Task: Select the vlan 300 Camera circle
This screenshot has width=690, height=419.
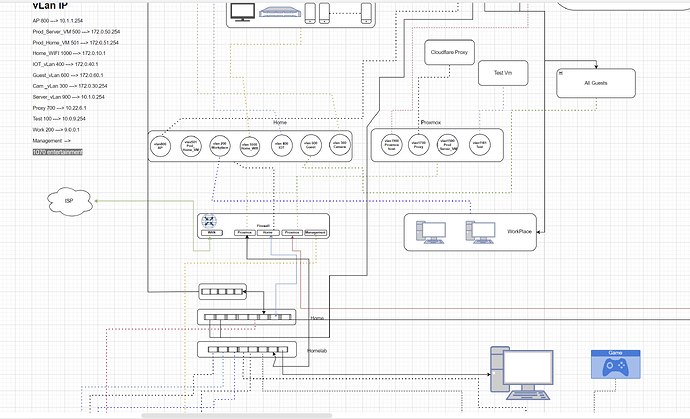Action: coord(340,145)
